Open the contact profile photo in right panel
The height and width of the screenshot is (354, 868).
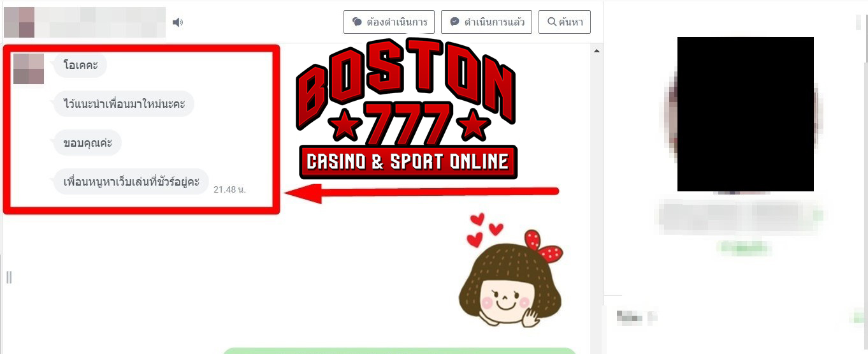pyautogui.click(x=746, y=114)
